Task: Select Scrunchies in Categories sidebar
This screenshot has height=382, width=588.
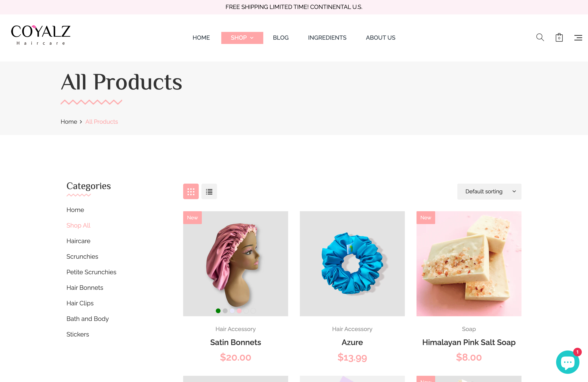Action: tap(82, 257)
